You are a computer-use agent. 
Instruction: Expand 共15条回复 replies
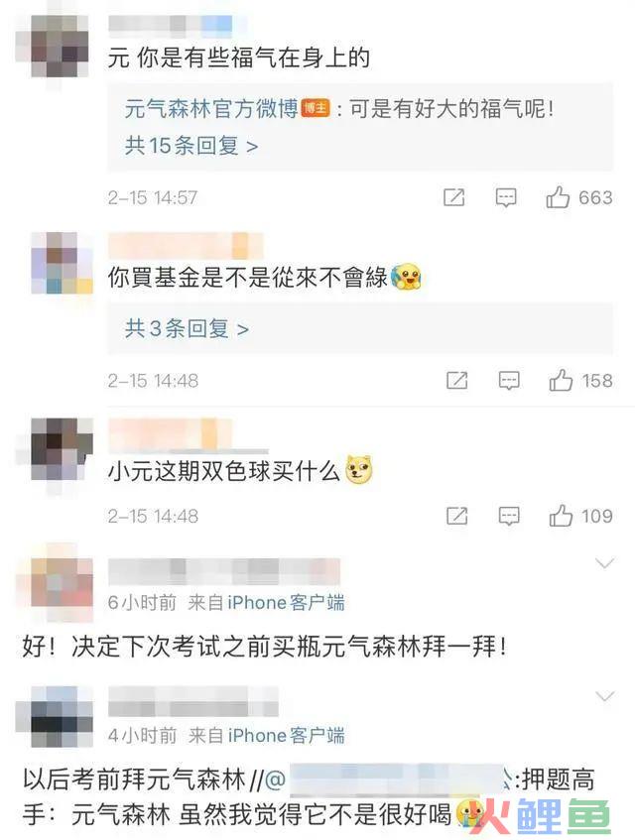[191, 146]
